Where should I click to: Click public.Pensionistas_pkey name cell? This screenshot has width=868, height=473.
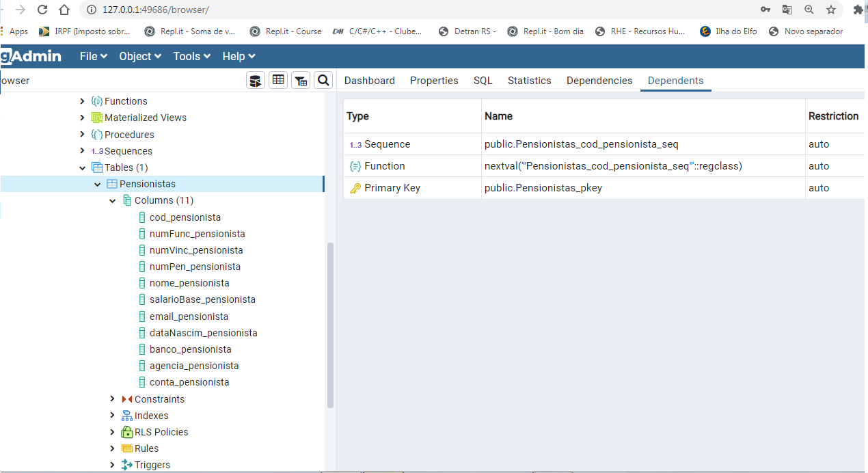pos(643,188)
